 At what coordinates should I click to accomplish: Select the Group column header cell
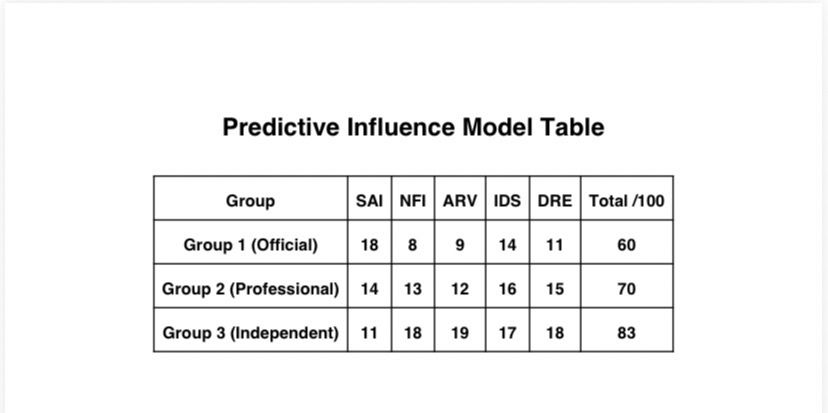tap(250, 201)
